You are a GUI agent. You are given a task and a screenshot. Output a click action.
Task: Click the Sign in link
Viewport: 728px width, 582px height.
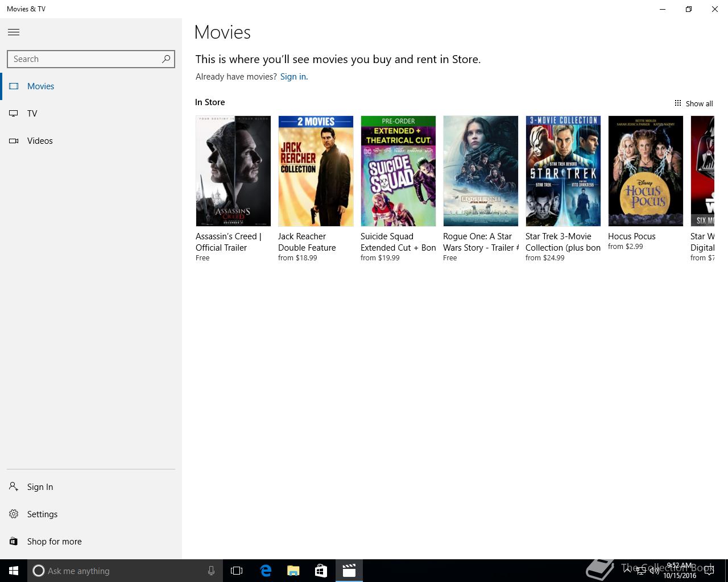tap(293, 77)
